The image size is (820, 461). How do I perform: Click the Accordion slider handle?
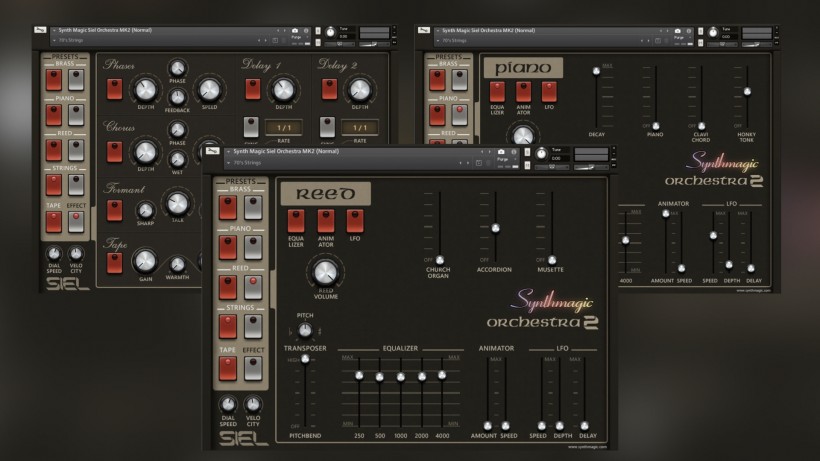point(495,228)
